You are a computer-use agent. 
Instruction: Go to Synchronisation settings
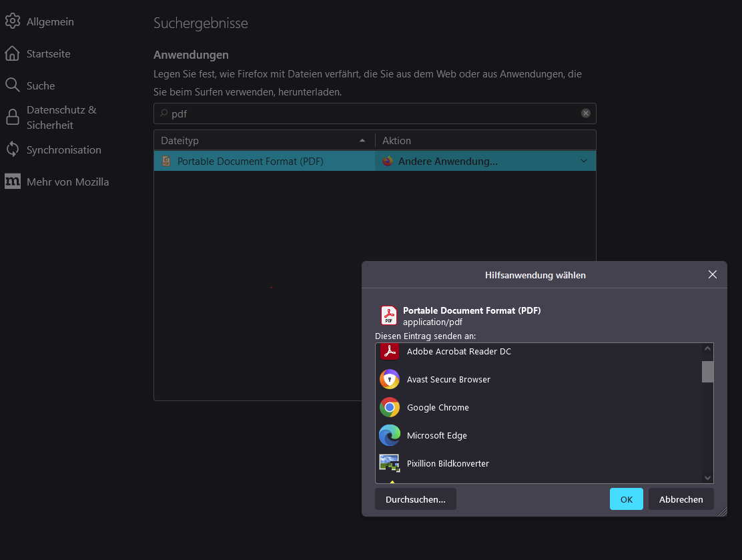pos(63,150)
